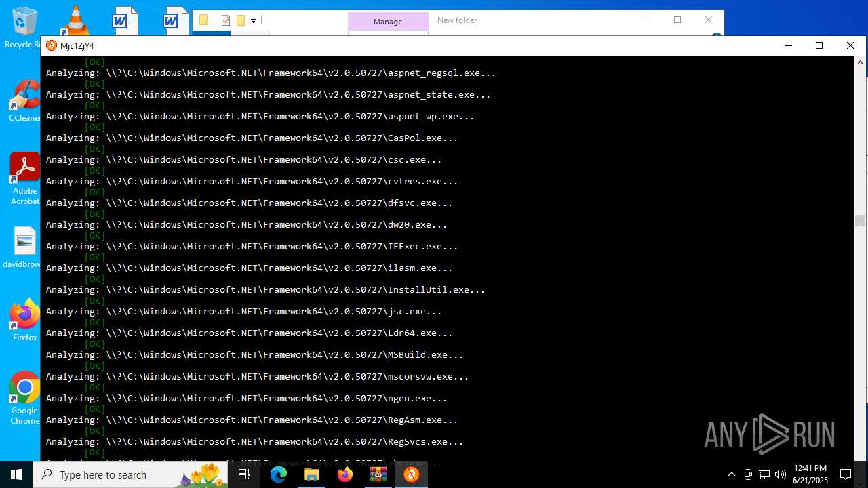Click the File Explorer window's leftmost folder icon
The image size is (868, 488).
click(203, 20)
